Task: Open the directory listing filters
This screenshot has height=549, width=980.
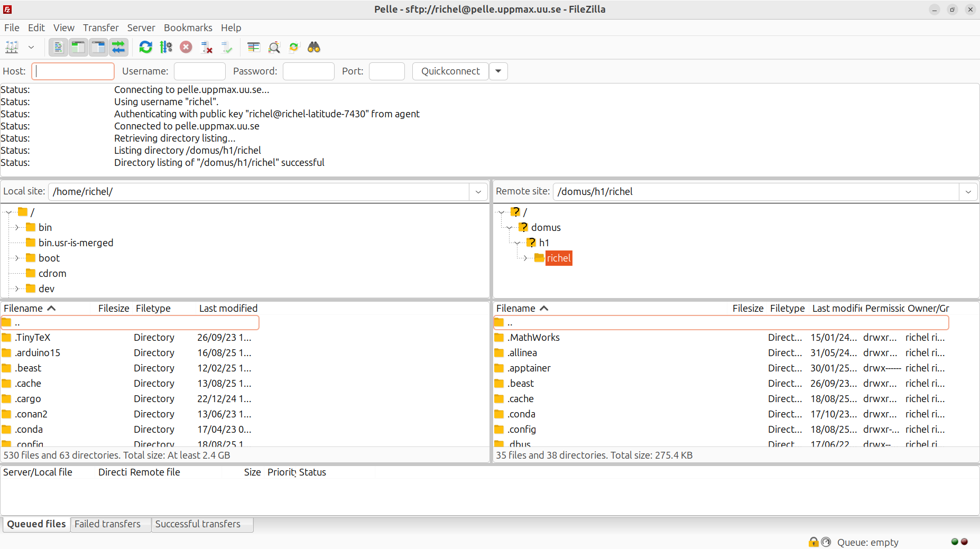Action: (x=253, y=47)
